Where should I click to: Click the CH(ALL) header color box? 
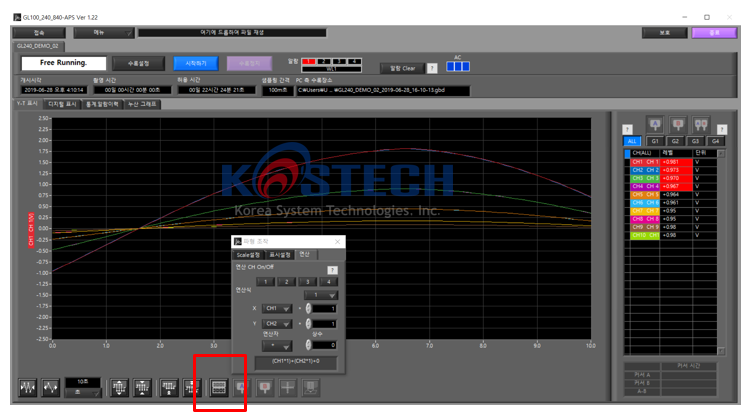click(x=627, y=154)
